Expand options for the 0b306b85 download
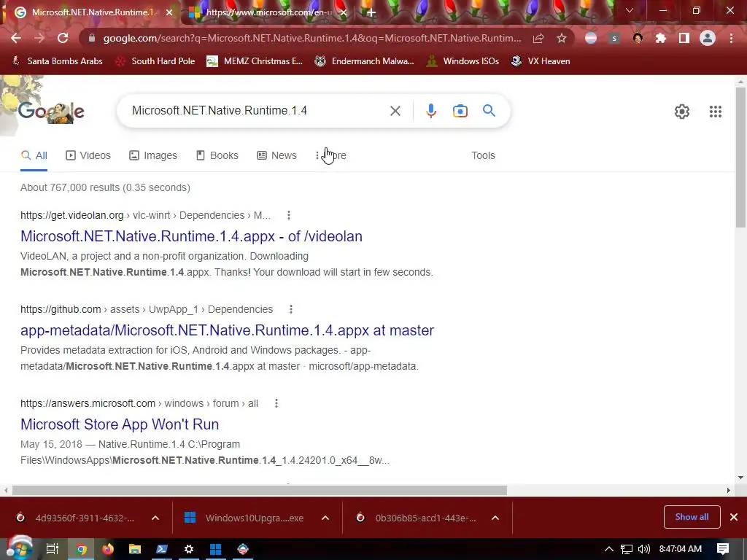The height and width of the screenshot is (560, 747). [495, 518]
